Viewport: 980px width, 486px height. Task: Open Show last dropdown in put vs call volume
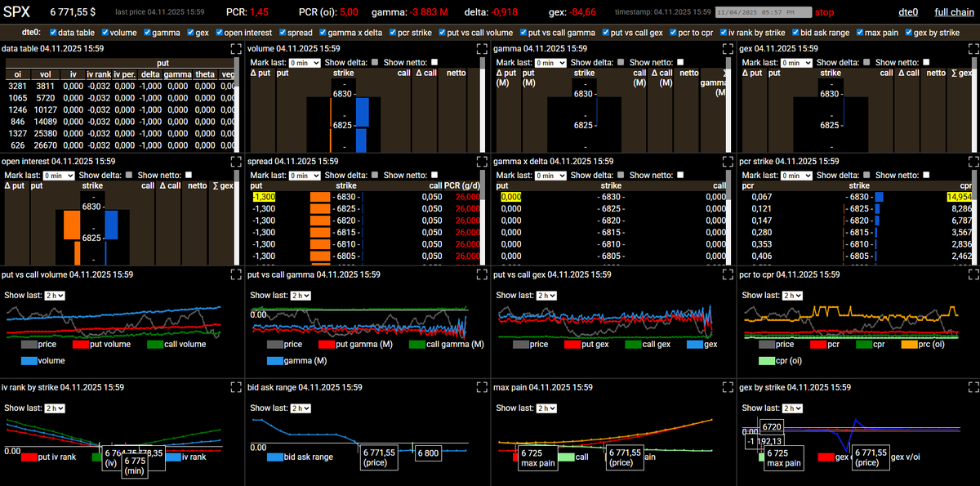click(55, 296)
